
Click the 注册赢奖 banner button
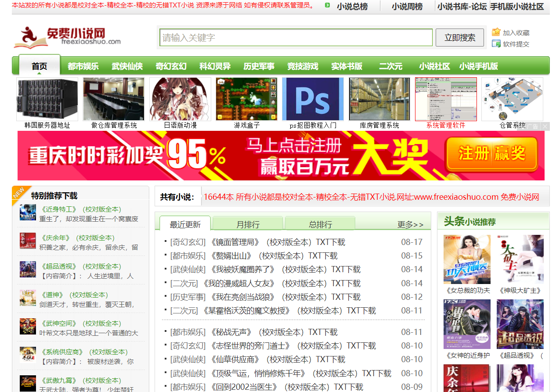491,153
